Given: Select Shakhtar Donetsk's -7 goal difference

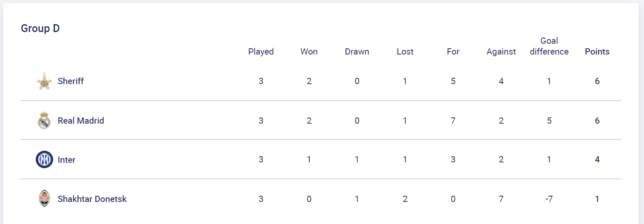Looking at the screenshot, I should click(549, 199).
